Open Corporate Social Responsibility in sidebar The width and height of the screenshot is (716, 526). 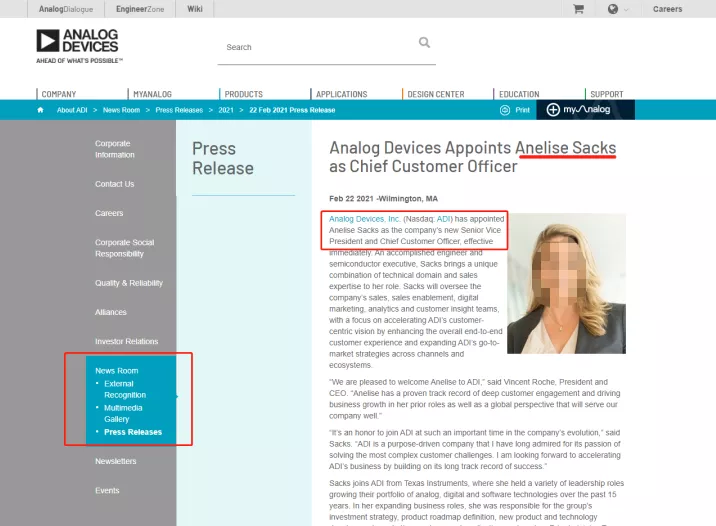pos(125,248)
